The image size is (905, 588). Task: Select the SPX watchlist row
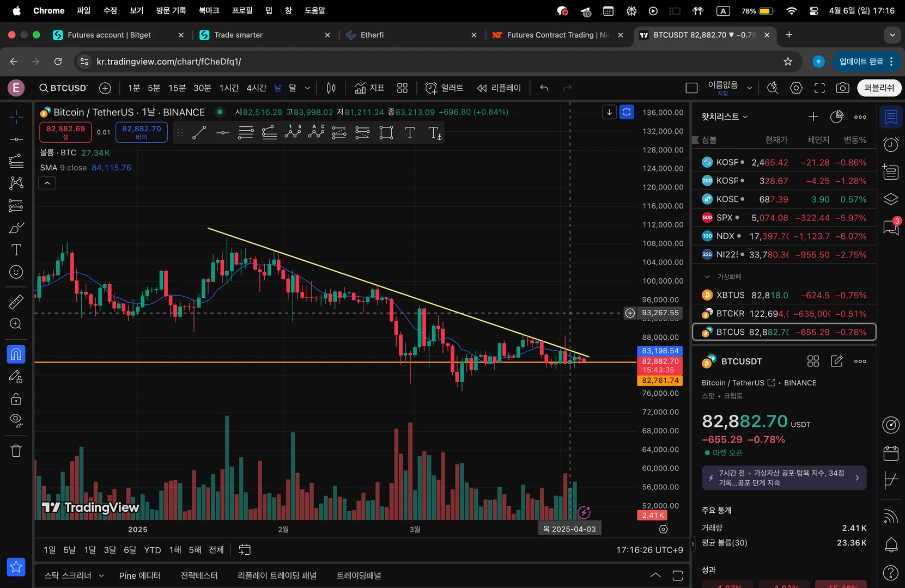coord(784,218)
